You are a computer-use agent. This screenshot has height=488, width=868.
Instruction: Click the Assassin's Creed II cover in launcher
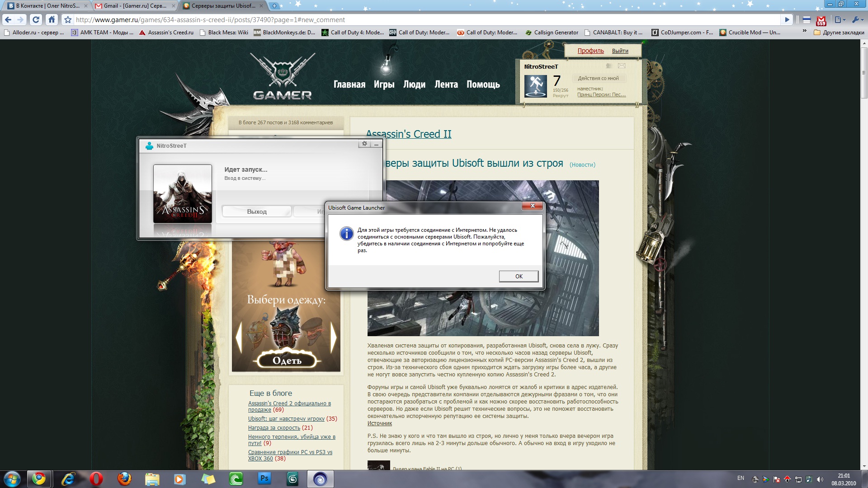tap(183, 193)
